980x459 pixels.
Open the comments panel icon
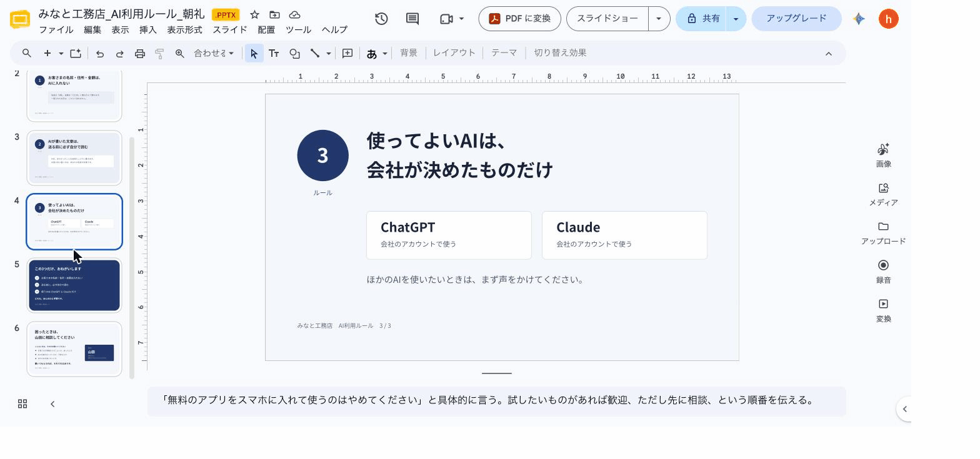[x=412, y=19]
